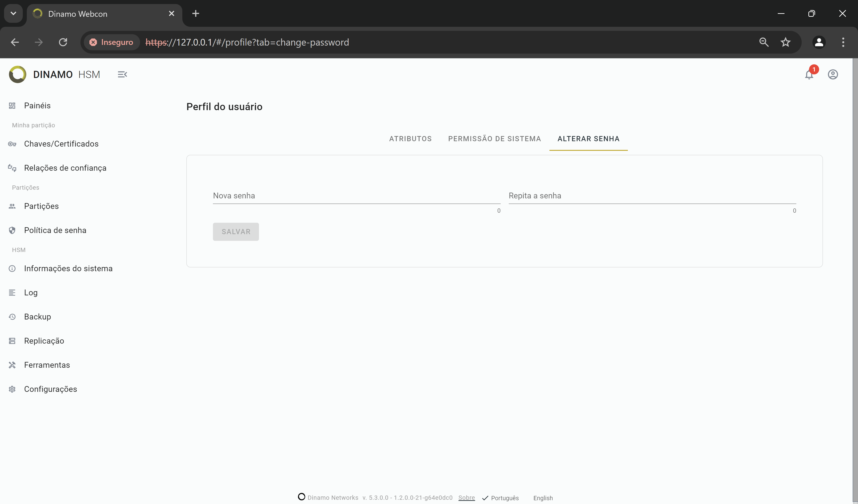Screen dimensions: 858x504
Task: Click the Dinamo HSM logo icon
Action: pyautogui.click(x=17, y=74)
